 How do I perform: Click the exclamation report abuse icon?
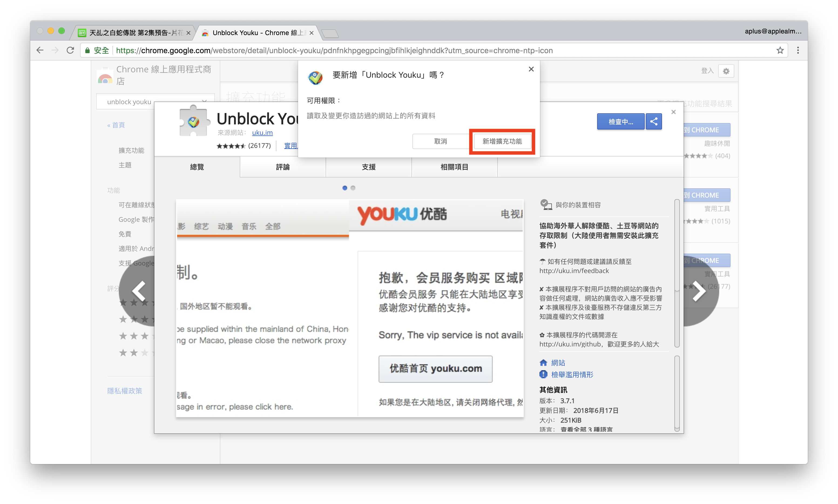point(543,374)
